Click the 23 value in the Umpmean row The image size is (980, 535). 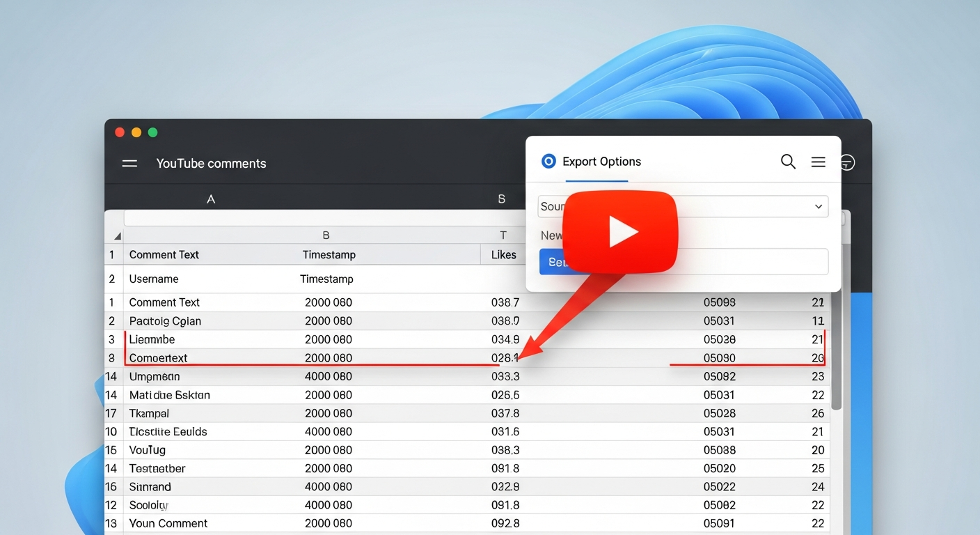tap(818, 377)
